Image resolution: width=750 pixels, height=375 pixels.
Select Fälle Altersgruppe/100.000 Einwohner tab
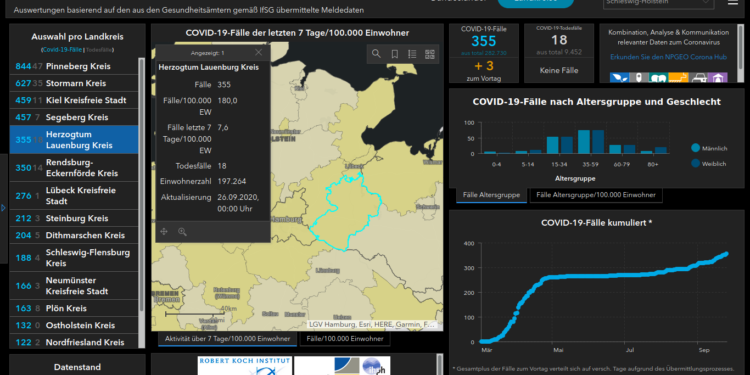596,195
